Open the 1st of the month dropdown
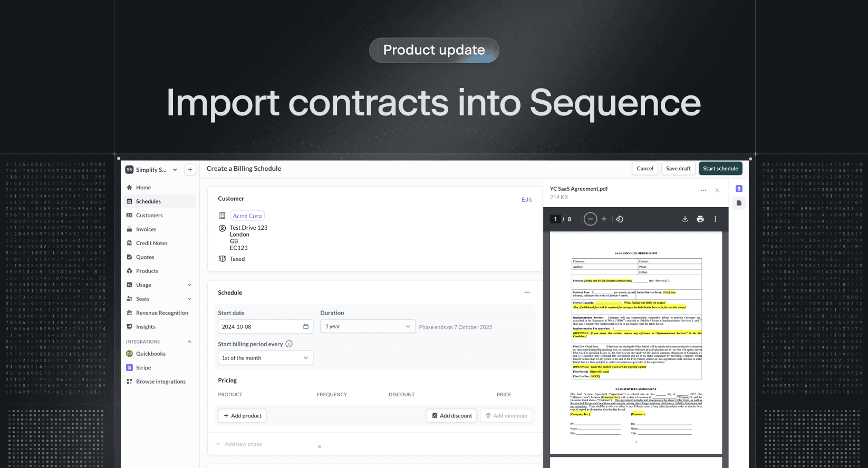Image resolution: width=868 pixels, height=468 pixels. pos(265,358)
